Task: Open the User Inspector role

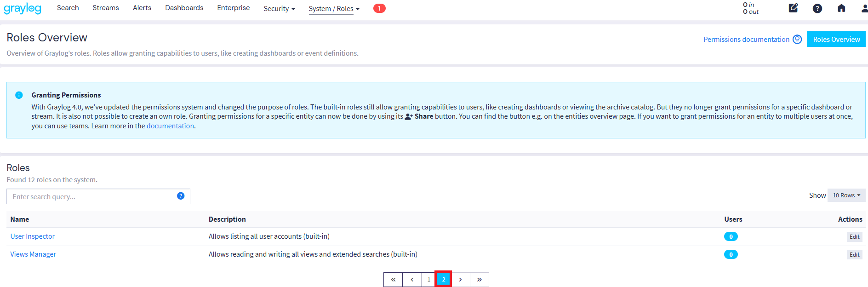Action: pyautogui.click(x=33, y=236)
